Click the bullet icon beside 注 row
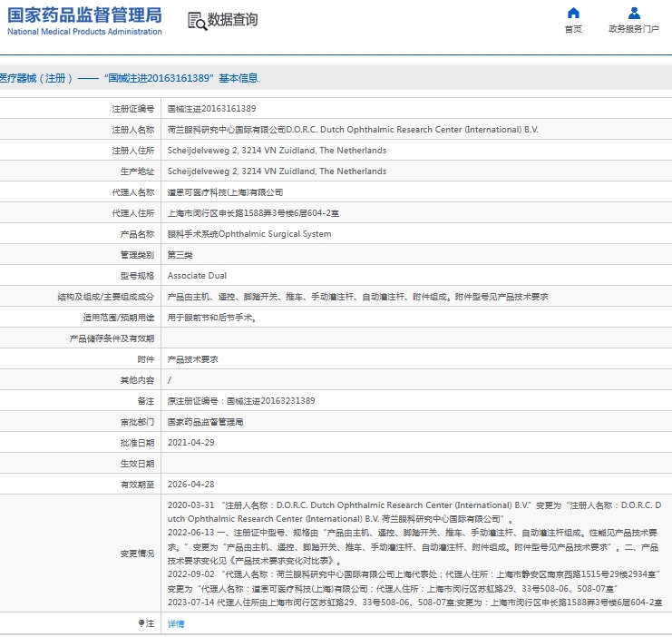 [x=141, y=622]
